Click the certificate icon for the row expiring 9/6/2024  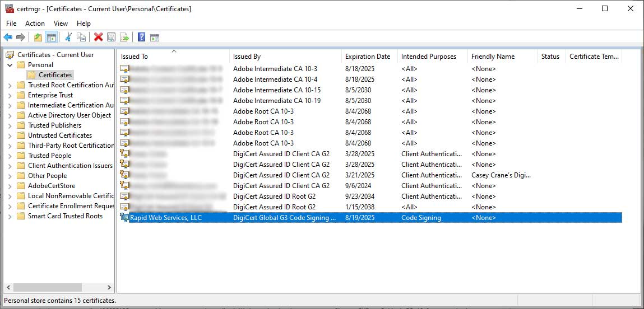(x=124, y=185)
